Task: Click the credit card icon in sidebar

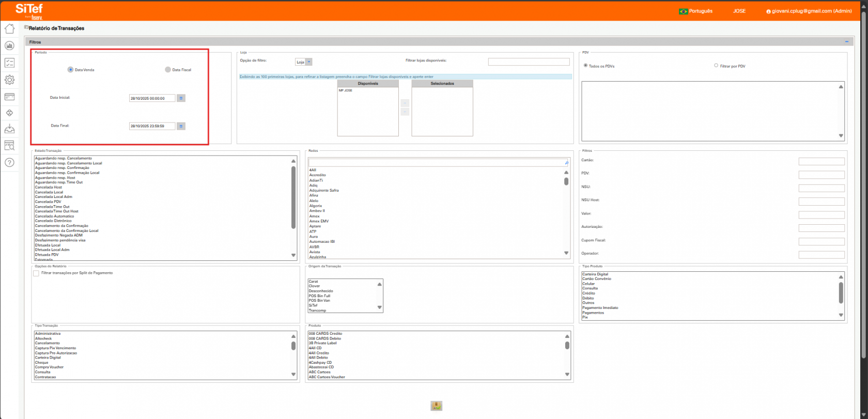Action: click(9, 97)
